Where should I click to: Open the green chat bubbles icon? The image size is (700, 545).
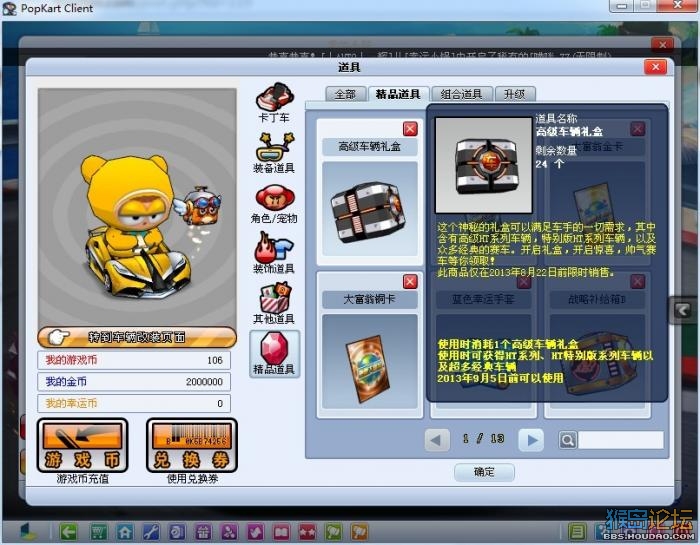pos(333,532)
